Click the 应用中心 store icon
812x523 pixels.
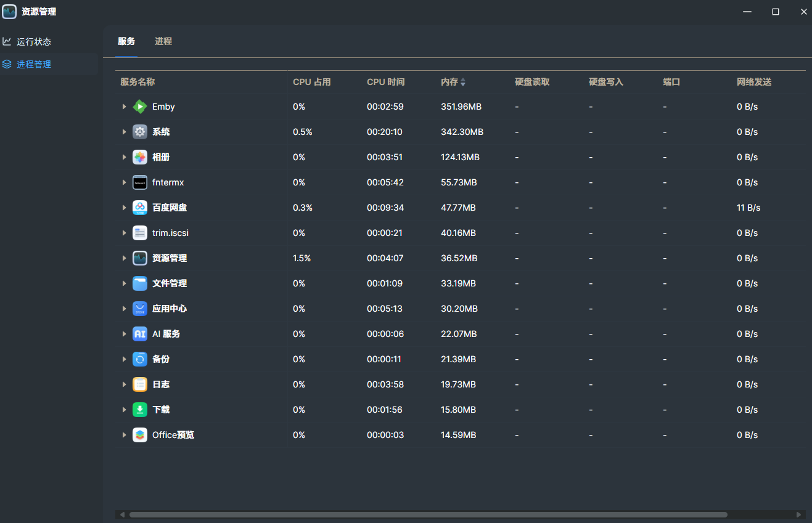tap(140, 309)
